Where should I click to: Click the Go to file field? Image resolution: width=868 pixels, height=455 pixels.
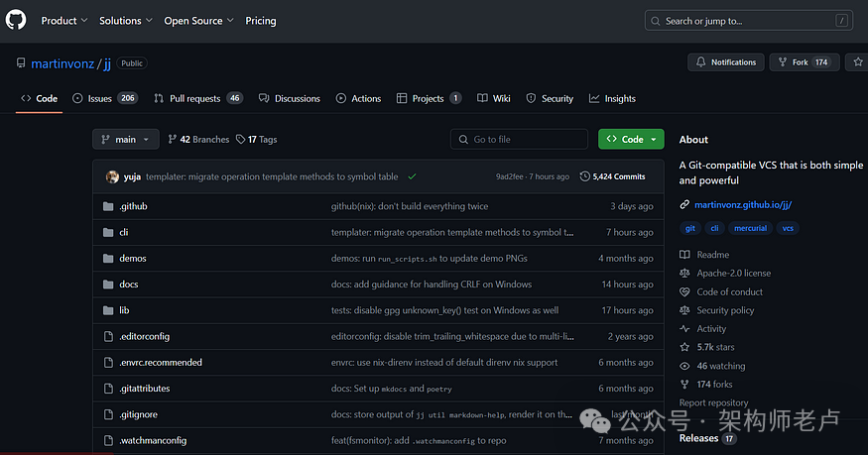(x=519, y=140)
